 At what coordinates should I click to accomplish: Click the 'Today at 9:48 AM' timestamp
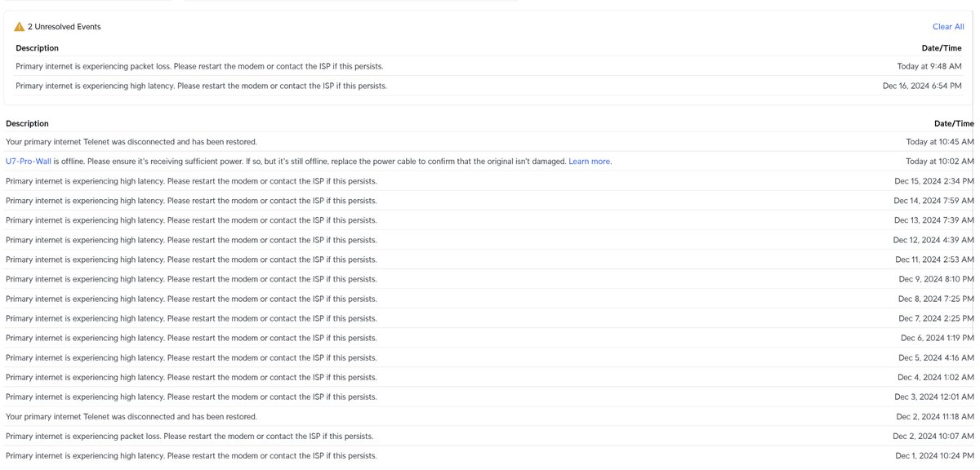929,66
